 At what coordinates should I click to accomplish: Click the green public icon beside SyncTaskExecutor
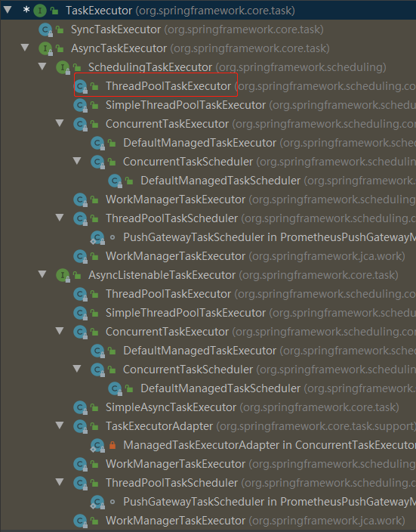[60, 30]
